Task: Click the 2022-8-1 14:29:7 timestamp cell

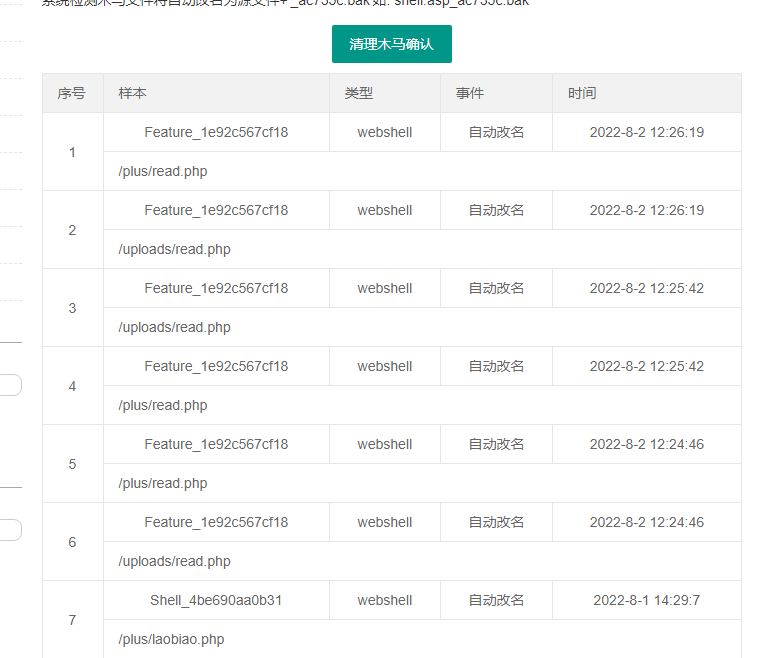Action: click(646, 600)
